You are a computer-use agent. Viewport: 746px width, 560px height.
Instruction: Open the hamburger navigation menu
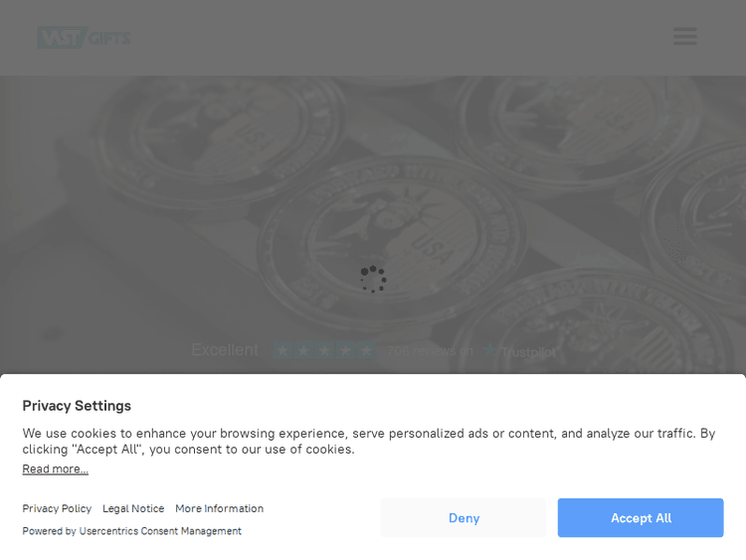click(x=685, y=36)
